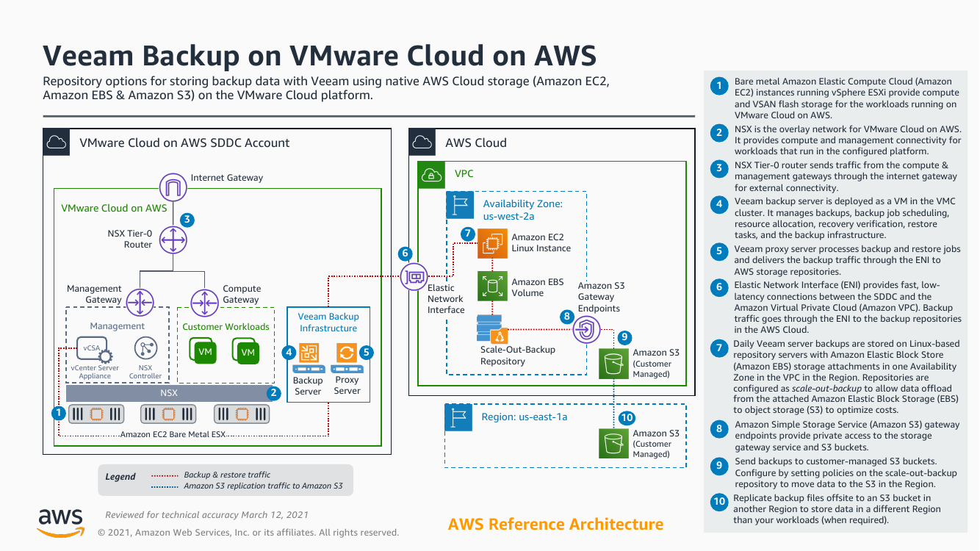Image resolution: width=980 pixels, height=551 pixels.
Task: Click the 'Customer Workloads' label
Action: point(226,326)
